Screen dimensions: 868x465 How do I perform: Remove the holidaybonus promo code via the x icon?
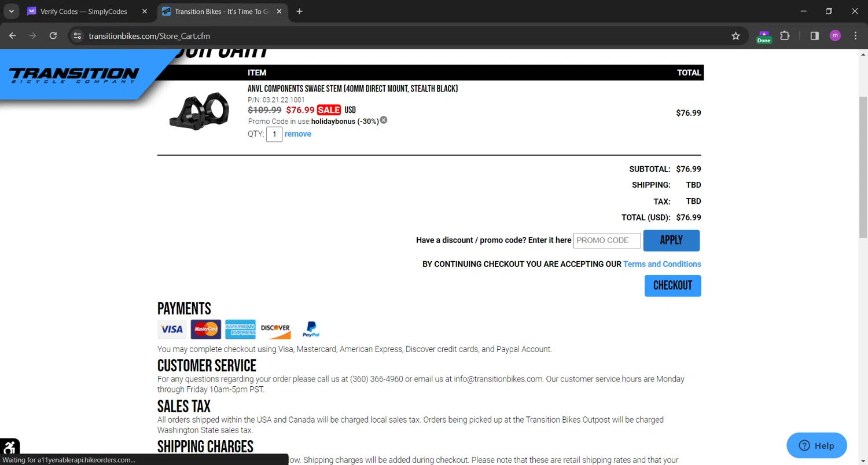(384, 120)
